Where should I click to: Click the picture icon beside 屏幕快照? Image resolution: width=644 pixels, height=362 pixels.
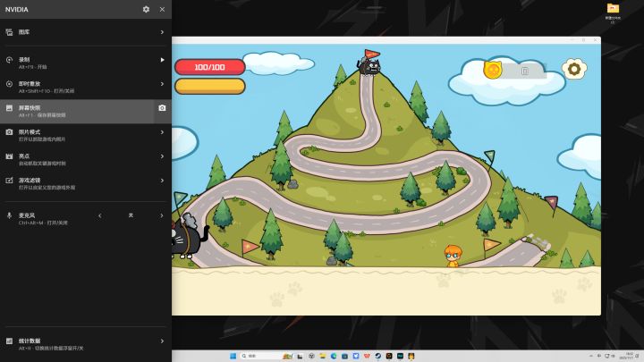[x=9, y=108]
